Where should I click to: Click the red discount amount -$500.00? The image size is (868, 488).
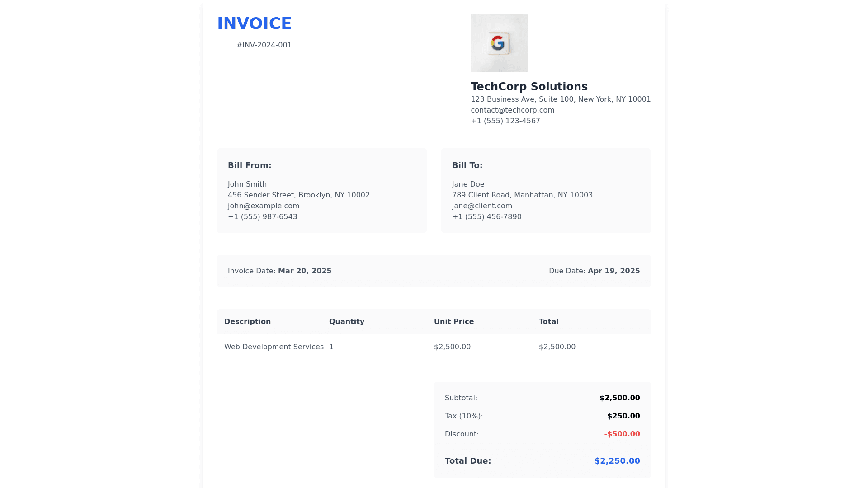pos(622,434)
